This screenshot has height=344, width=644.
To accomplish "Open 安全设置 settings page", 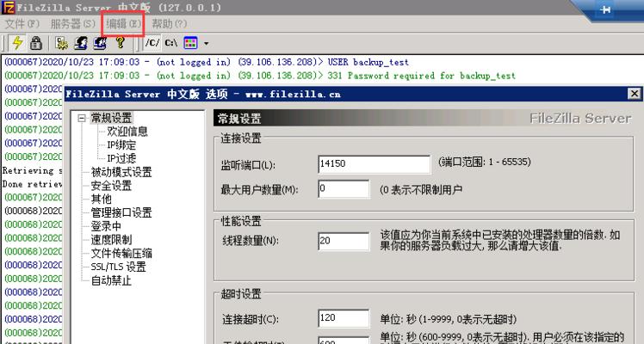I will [x=111, y=186].
